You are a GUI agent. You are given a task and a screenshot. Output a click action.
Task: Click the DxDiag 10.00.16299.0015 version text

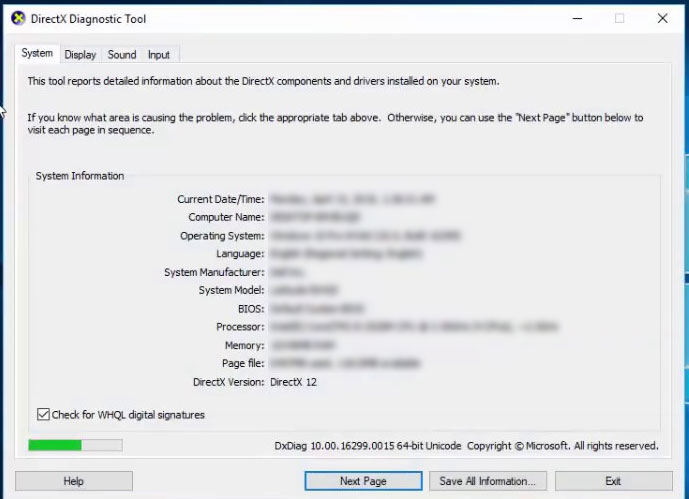click(367, 446)
